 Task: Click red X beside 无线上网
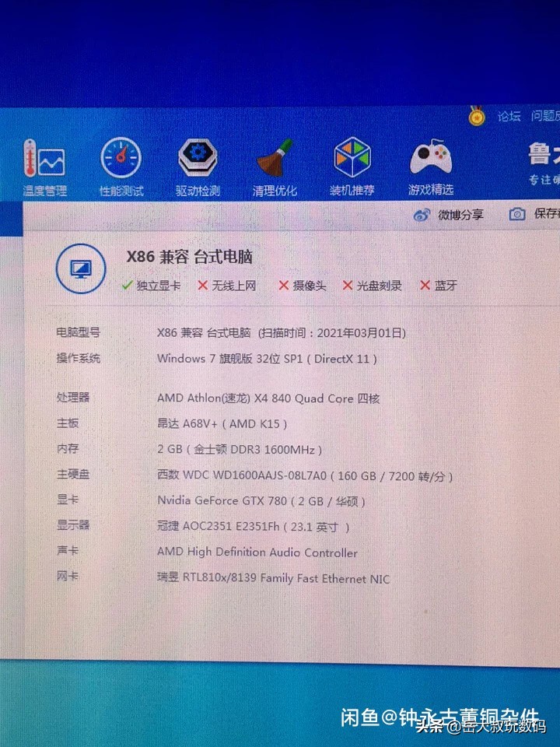coord(202,285)
